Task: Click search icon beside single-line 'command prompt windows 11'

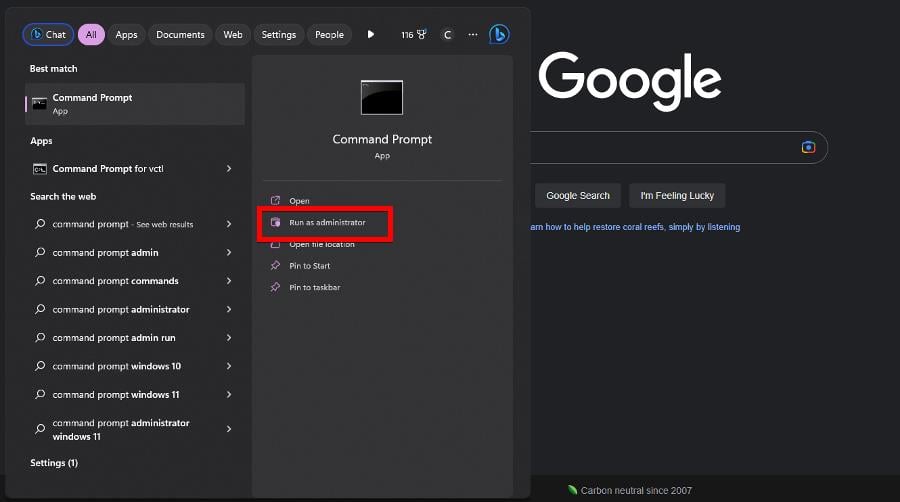Action: (40, 394)
